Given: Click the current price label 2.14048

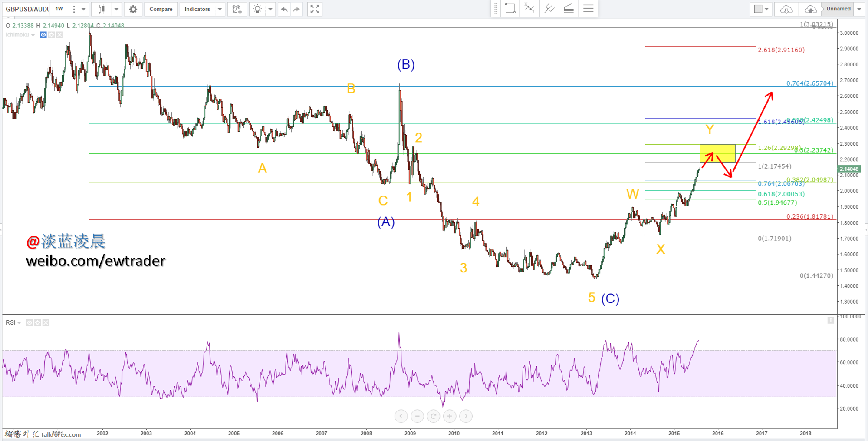Looking at the screenshot, I should coord(849,169).
